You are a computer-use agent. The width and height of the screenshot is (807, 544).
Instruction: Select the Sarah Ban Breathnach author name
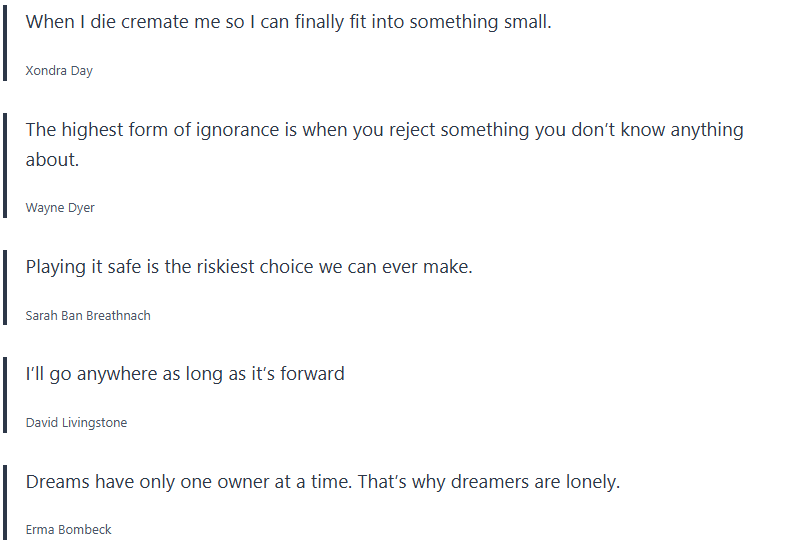(88, 315)
